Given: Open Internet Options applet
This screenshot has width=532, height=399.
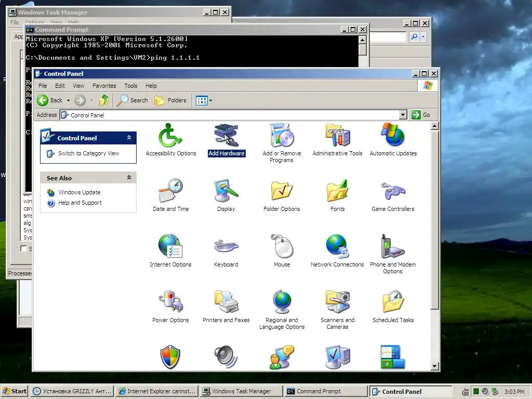Looking at the screenshot, I should click(x=170, y=251).
